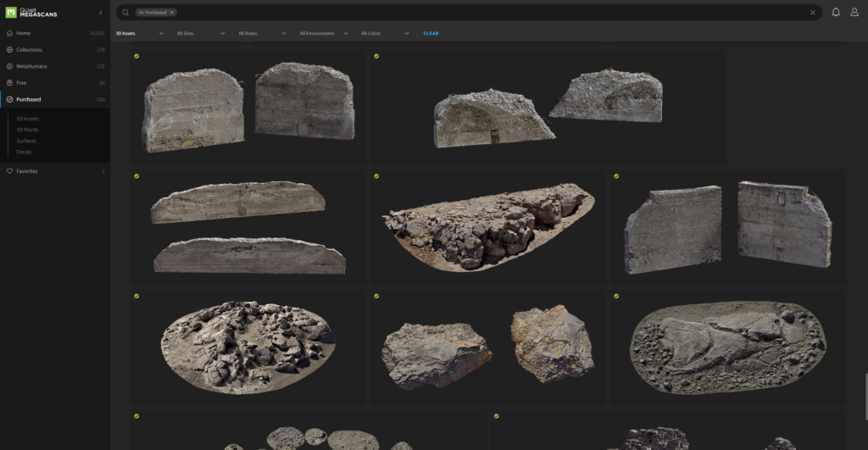
Task: Click the CLEAR filters link
Action: pos(431,33)
